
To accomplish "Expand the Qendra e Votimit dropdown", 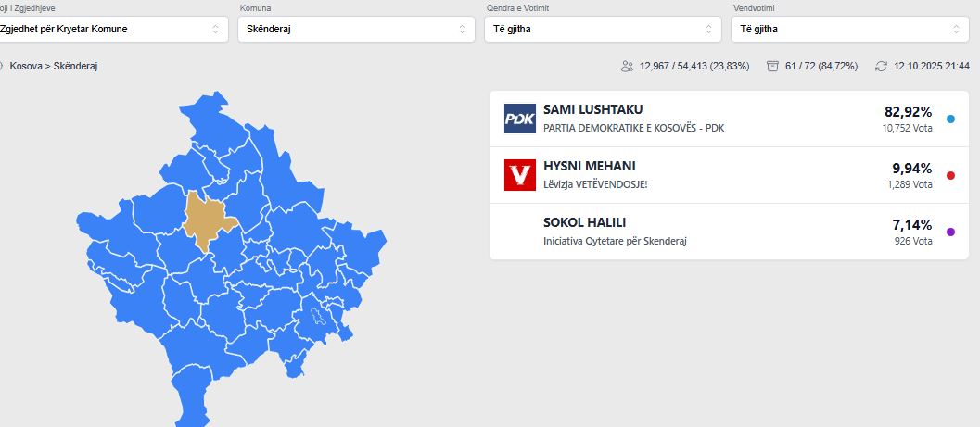I will pos(603,29).
